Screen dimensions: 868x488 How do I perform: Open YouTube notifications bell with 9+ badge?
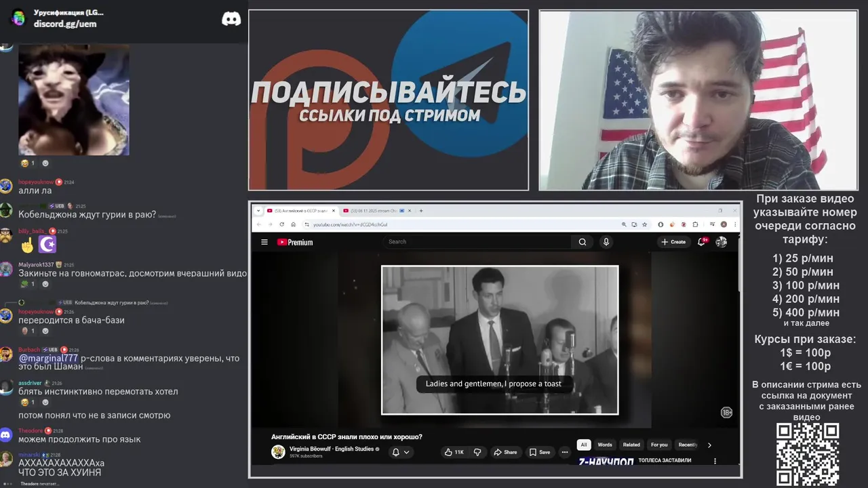[x=702, y=241]
